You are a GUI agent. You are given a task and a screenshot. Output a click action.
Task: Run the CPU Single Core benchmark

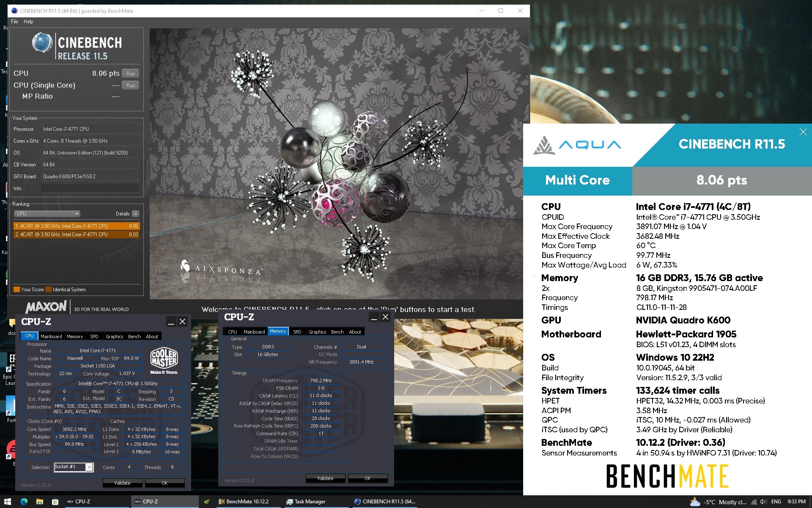[131, 85]
